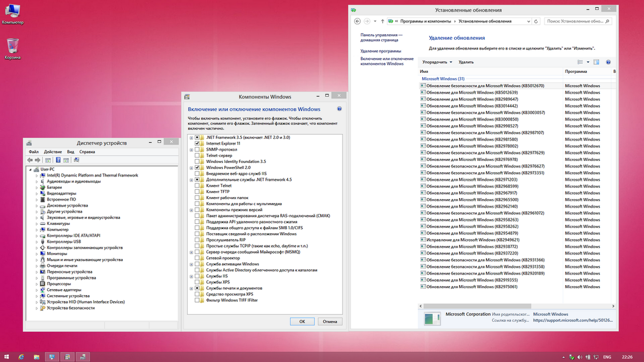The height and width of the screenshot is (362, 644).
Task: Click the Имя column header
Action: [x=490, y=71]
